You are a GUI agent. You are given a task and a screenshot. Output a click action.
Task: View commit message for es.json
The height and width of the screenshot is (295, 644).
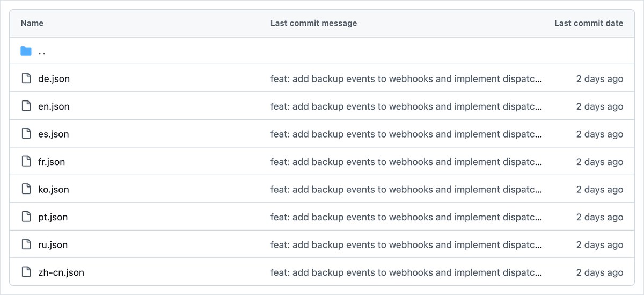pos(406,134)
